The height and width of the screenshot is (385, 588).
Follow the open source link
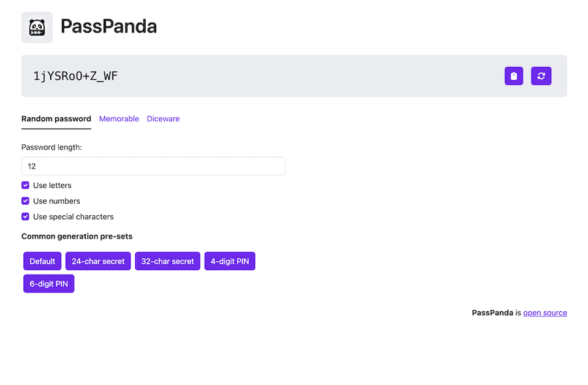545,313
